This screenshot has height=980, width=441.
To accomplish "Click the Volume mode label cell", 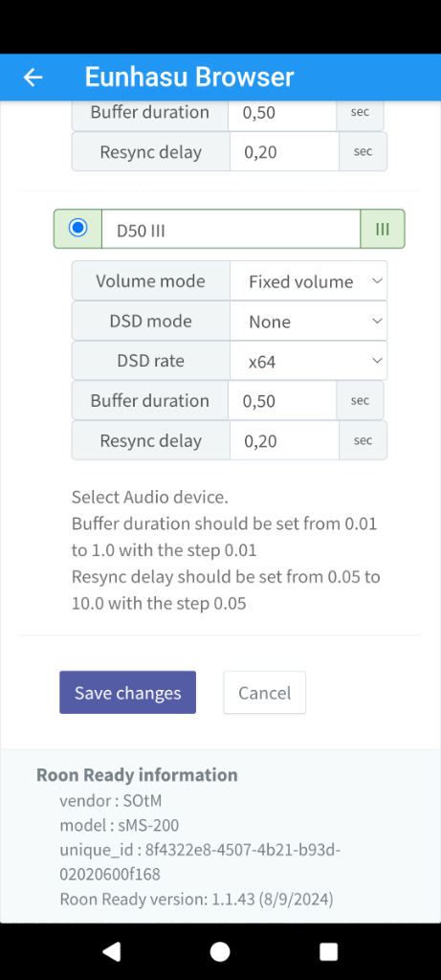I will 150,281.
